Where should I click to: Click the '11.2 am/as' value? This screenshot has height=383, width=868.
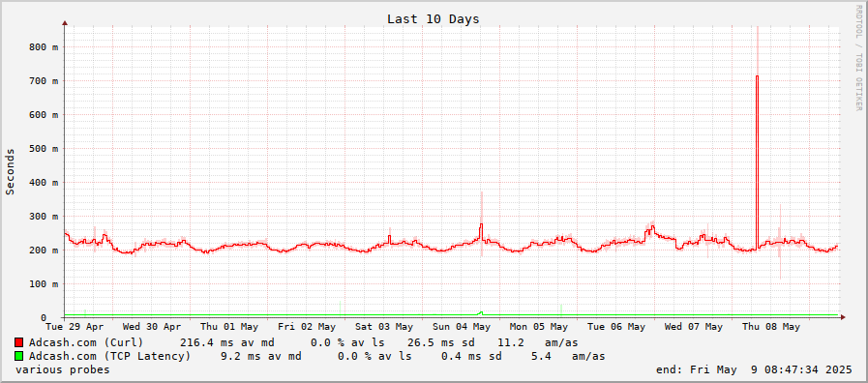(x=537, y=342)
